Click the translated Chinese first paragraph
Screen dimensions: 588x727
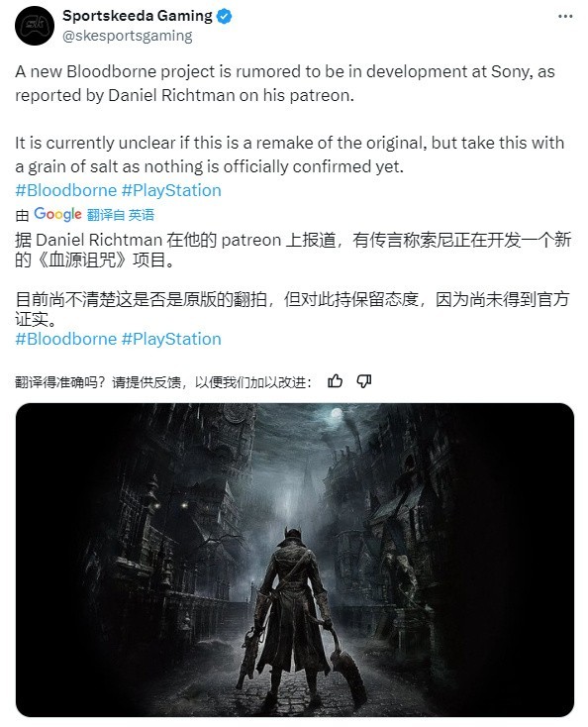[x=293, y=250]
